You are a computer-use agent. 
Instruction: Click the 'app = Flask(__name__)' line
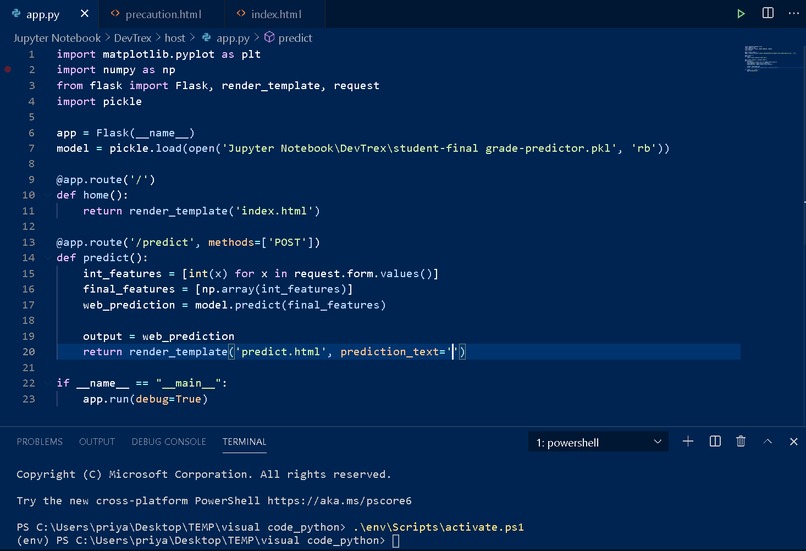125,133
